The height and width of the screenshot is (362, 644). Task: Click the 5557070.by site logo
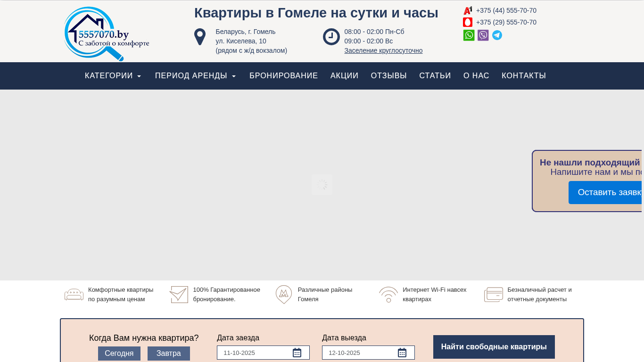107,34
